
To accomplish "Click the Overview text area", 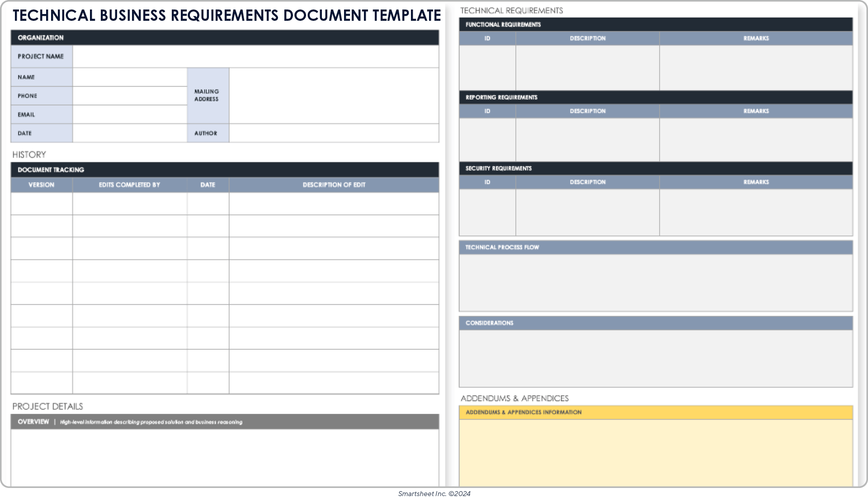I will (225, 457).
